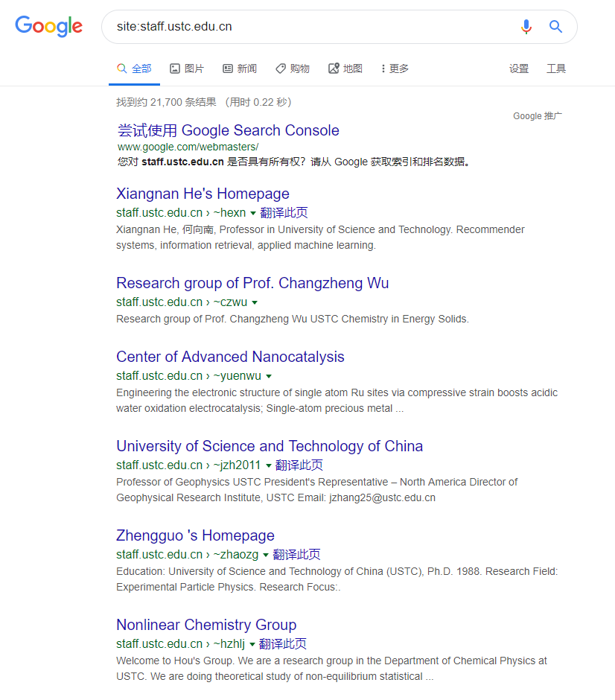Open 工具 (Tools) options

[556, 69]
